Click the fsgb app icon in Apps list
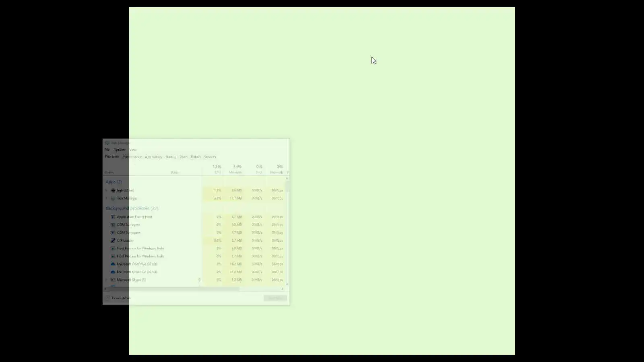This screenshot has height=362, width=644. click(x=113, y=190)
